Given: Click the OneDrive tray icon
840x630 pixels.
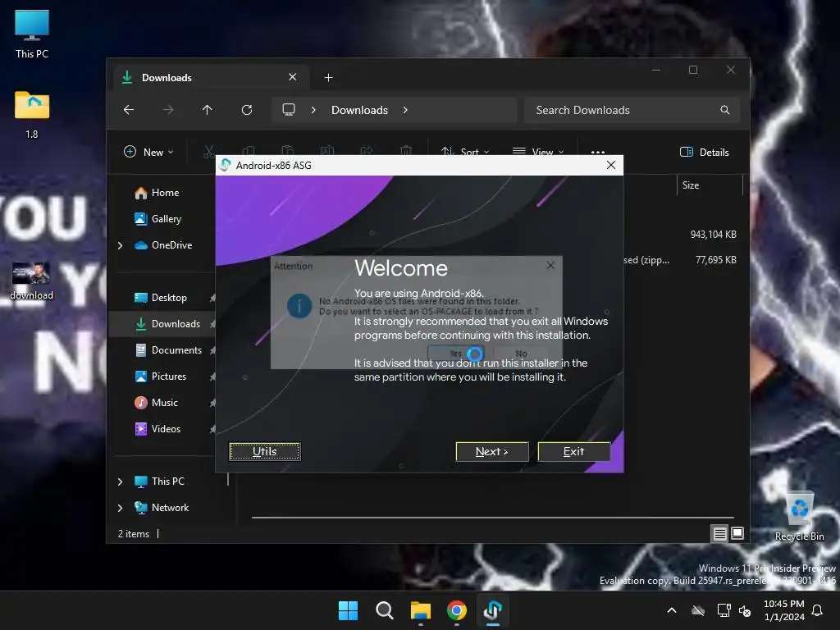Looking at the screenshot, I should [698, 610].
